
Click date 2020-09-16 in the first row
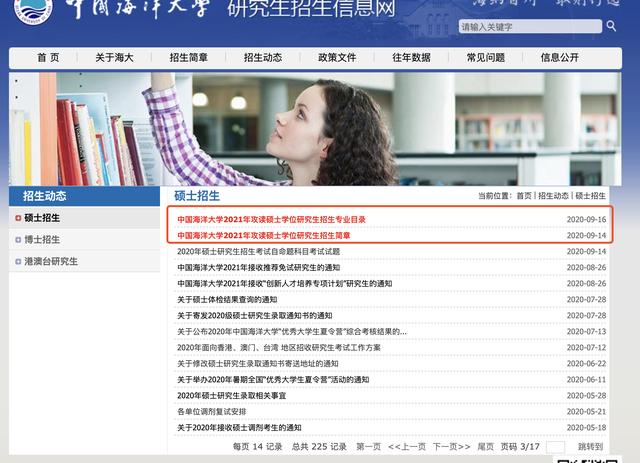click(586, 219)
